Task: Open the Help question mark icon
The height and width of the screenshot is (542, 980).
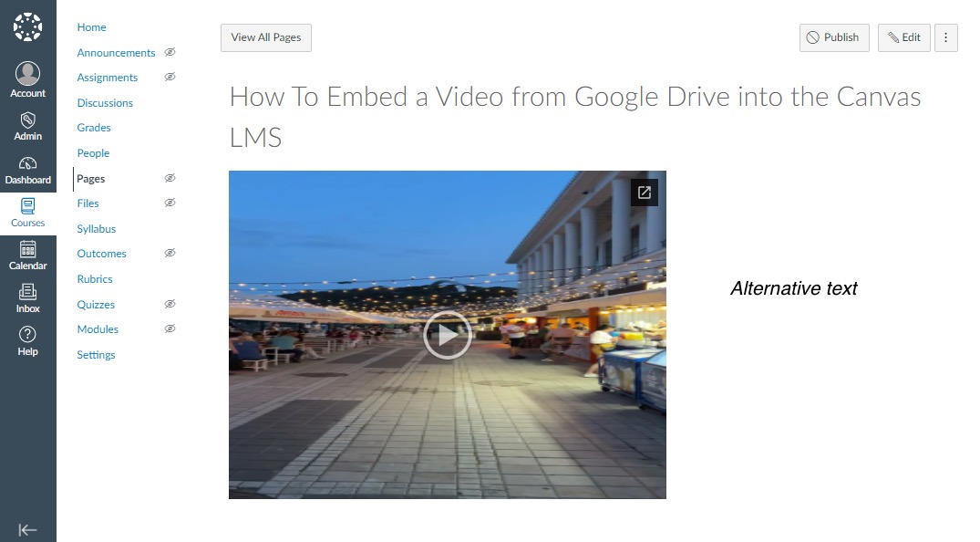Action: click(27, 334)
